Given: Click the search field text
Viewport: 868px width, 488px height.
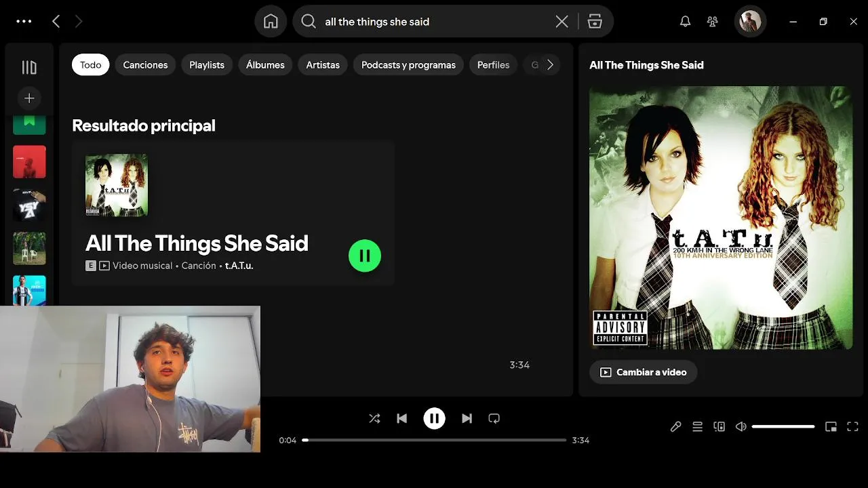Looking at the screenshot, I should pyautogui.click(x=377, y=22).
